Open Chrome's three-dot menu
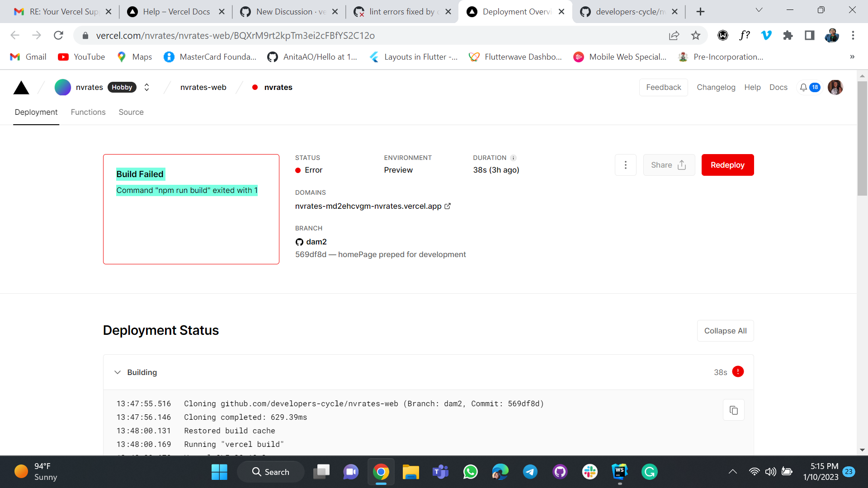The height and width of the screenshot is (488, 868). click(x=853, y=35)
